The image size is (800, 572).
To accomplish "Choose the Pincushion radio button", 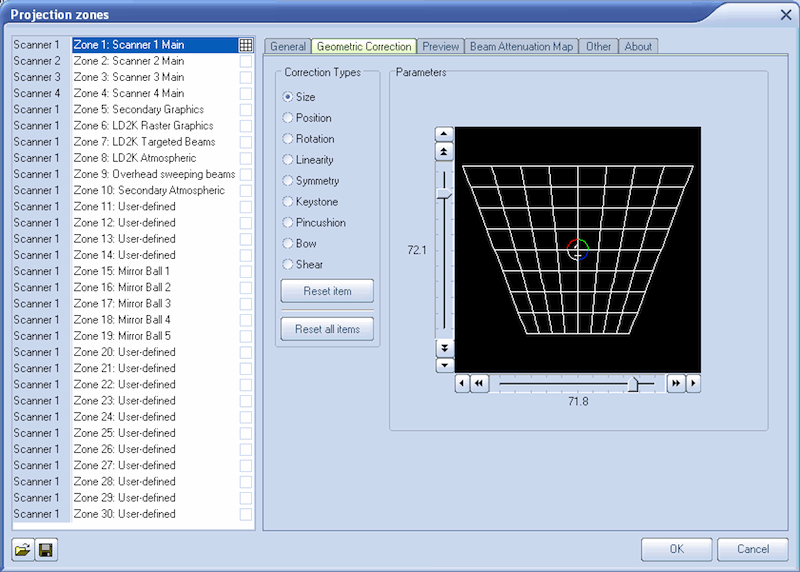I will tap(289, 223).
